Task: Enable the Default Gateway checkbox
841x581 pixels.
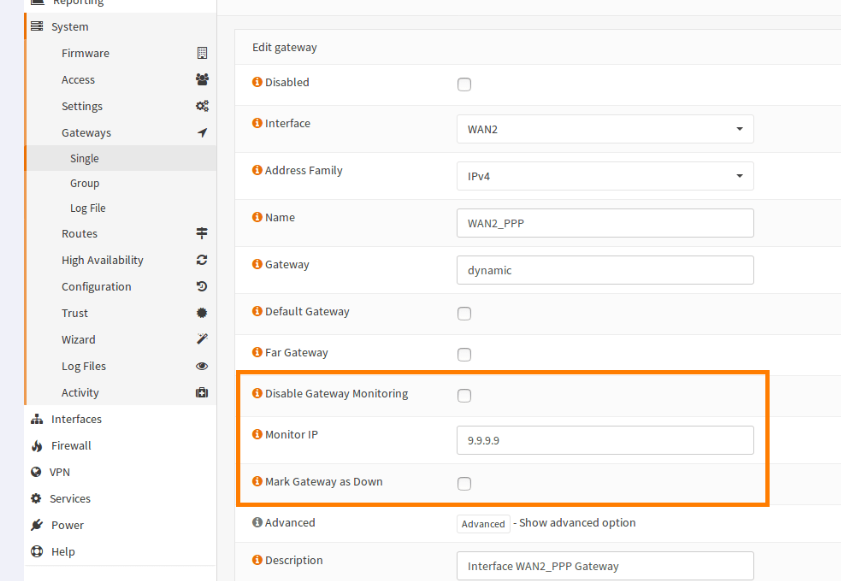Action: [464, 314]
